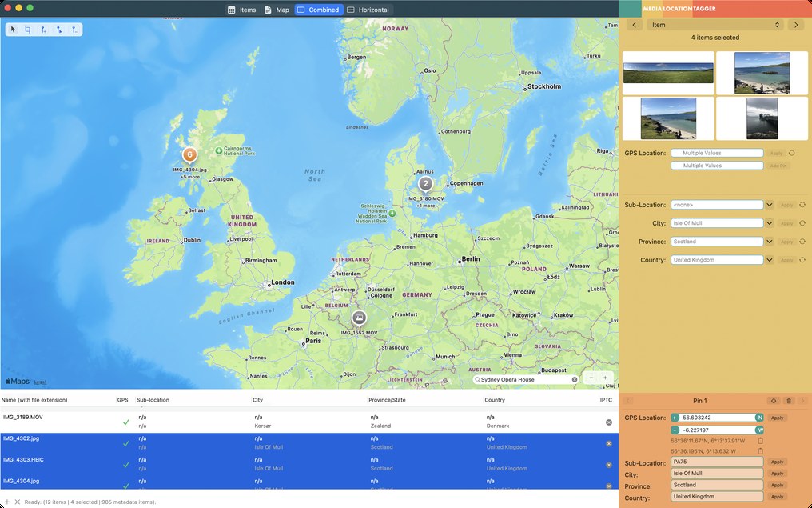Clear the map search field
The image size is (812, 508).
tap(575, 379)
